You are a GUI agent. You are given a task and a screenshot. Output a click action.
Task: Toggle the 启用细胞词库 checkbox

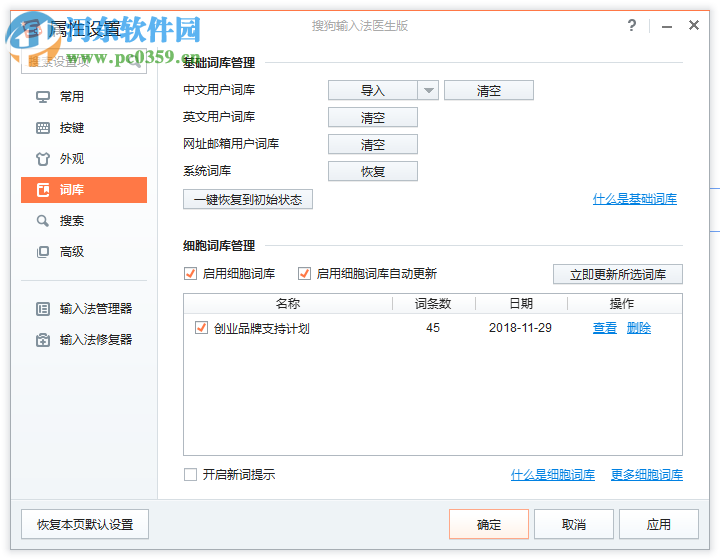(190, 274)
